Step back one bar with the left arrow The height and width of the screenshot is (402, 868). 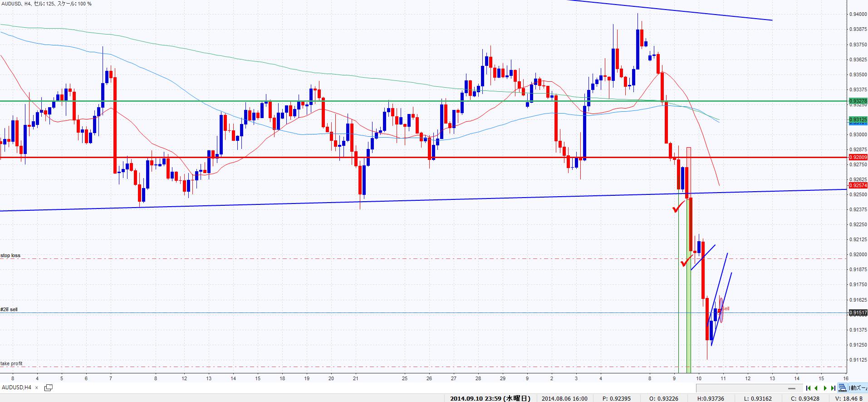coord(817,388)
